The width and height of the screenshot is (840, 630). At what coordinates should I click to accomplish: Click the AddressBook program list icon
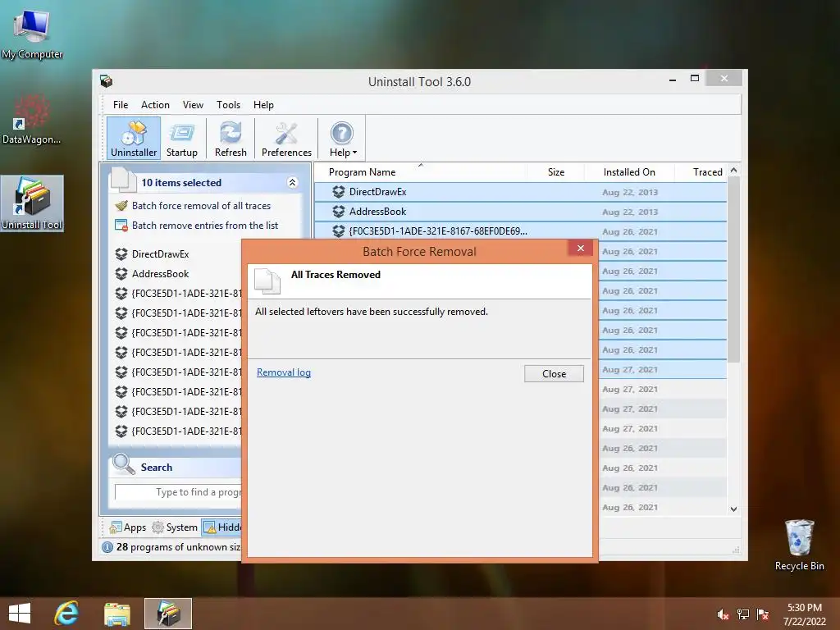338,212
